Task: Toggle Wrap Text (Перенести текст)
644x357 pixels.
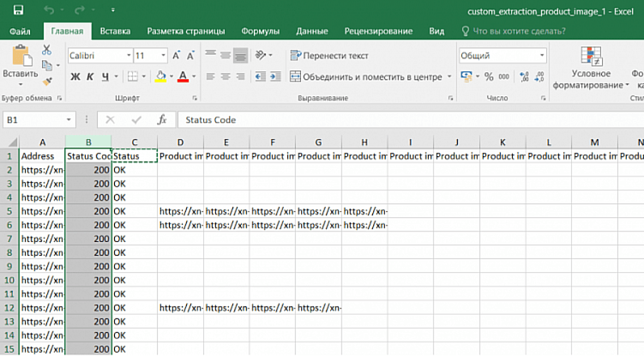Action: point(330,55)
